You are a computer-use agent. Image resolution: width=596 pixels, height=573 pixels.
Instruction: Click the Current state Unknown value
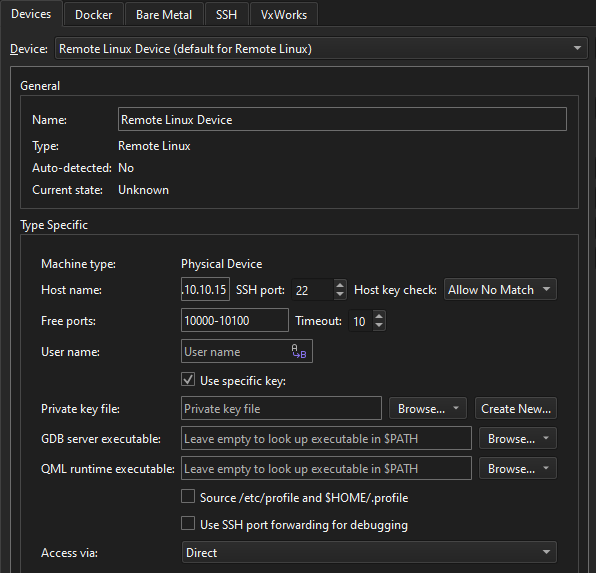pyautogui.click(x=143, y=190)
